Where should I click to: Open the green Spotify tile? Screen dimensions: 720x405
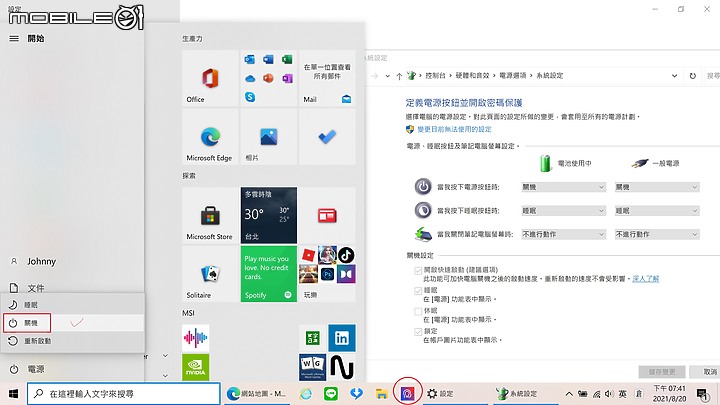tap(269, 274)
